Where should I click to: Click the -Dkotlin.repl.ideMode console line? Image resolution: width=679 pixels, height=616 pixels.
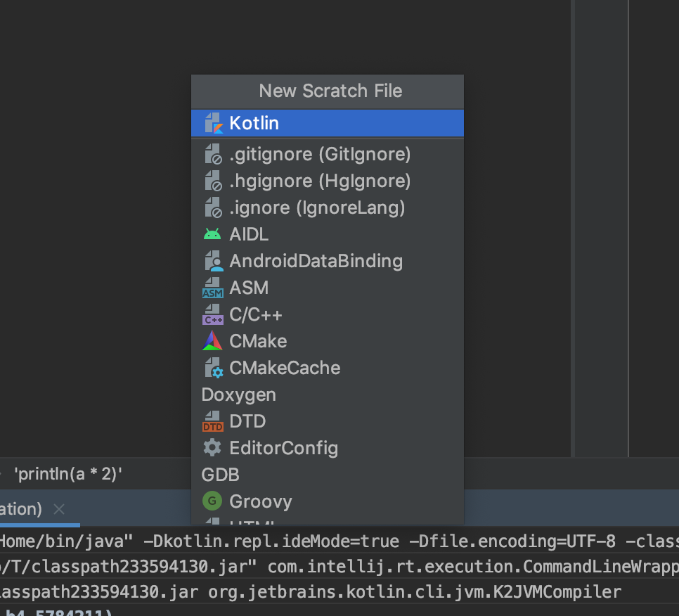[339, 541]
